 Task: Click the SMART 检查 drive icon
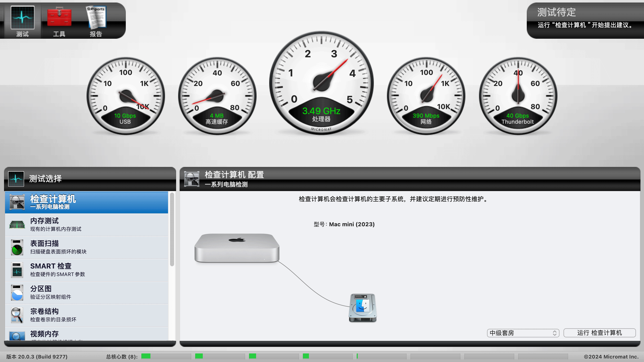click(17, 270)
